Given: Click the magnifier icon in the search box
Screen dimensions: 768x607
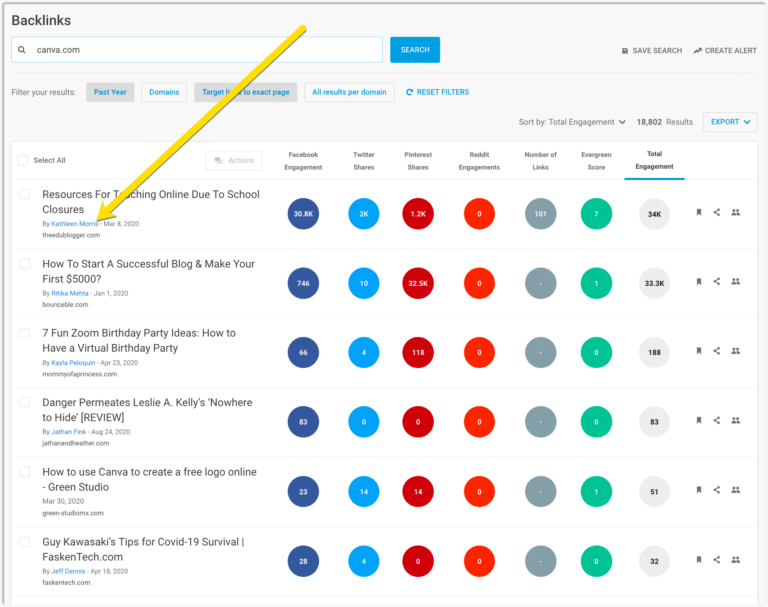Looking at the screenshot, I should point(22,49).
